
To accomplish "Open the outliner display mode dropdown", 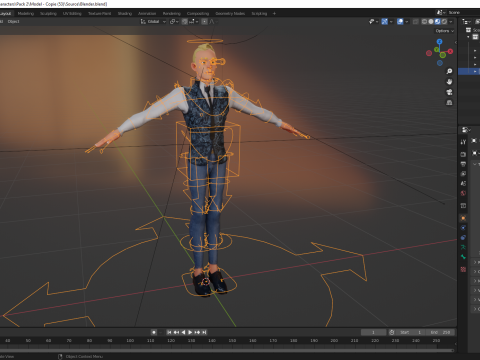I will 466,21.
